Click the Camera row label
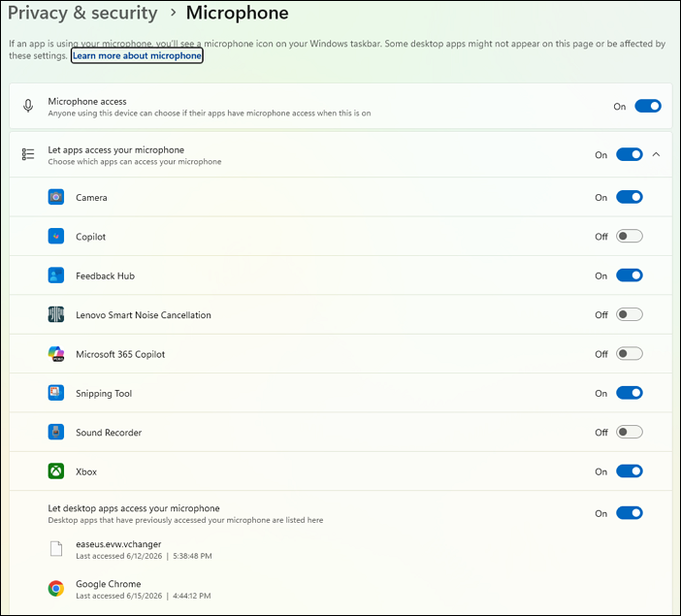The width and height of the screenshot is (681, 616). pos(91,197)
